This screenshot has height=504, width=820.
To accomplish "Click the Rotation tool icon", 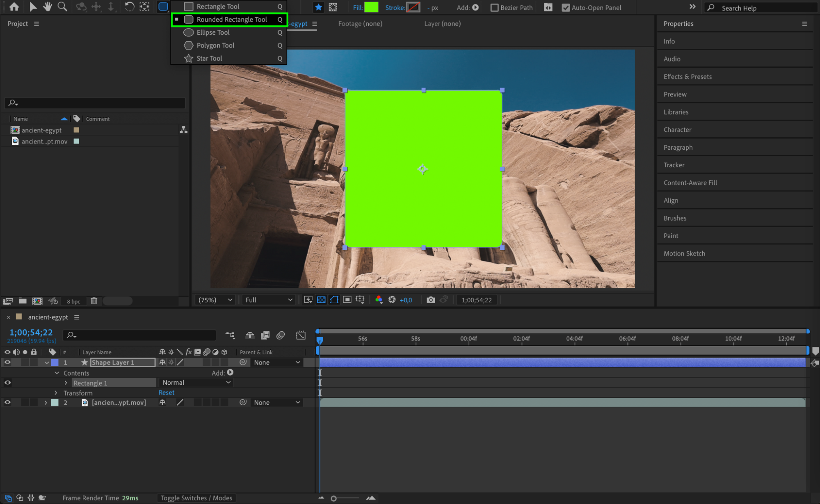I will point(129,7).
